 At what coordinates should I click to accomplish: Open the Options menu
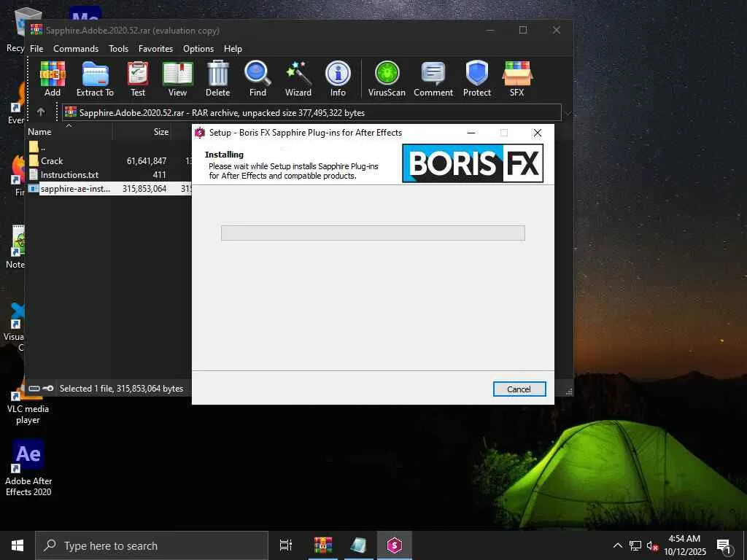point(198,49)
